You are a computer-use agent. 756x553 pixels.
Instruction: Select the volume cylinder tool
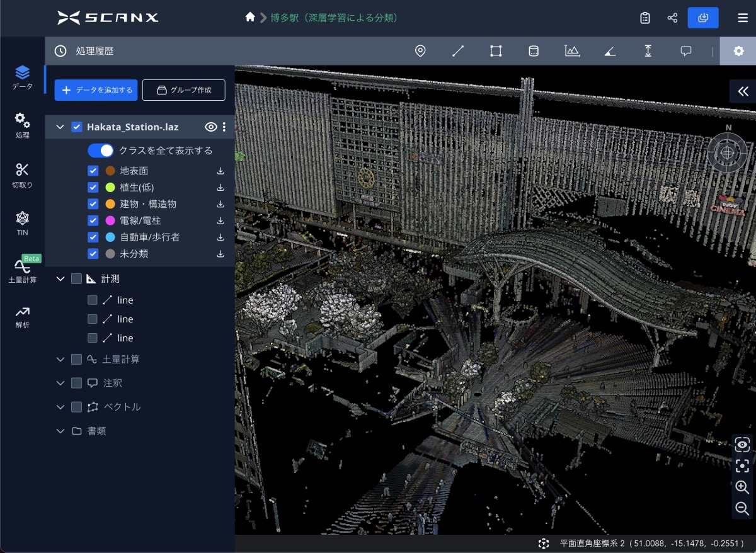click(x=534, y=51)
